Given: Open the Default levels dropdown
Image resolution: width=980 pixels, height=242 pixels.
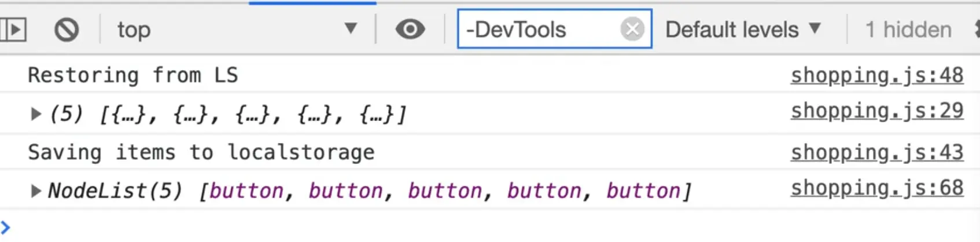Looking at the screenshot, I should click(x=743, y=30).
